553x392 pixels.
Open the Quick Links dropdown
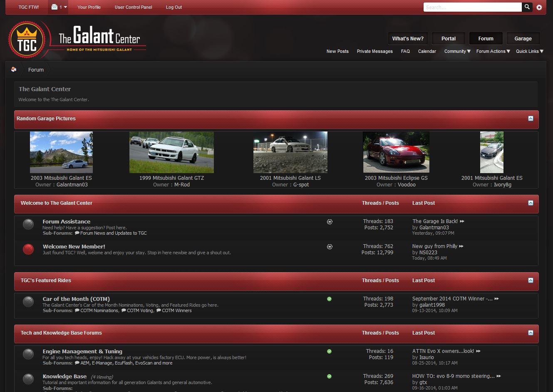click(530, 51)
